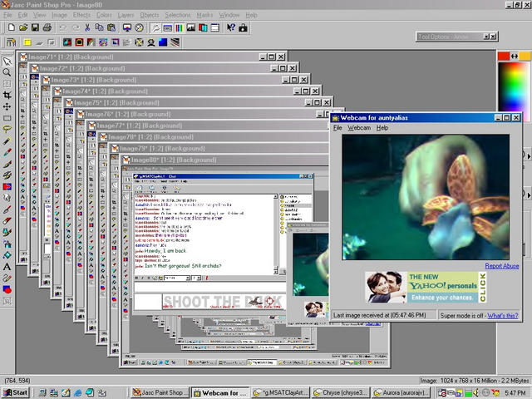Image resolution: width=532 pixels, height=399 pixels.
Task: Select the Mover tool
Action: [7, 106]
